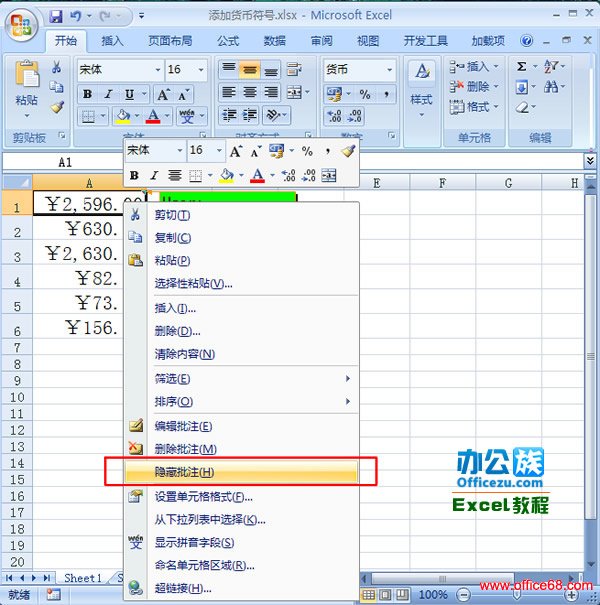
Task: Open ribbon font size dropdown 16
Action: coord(201,70)
